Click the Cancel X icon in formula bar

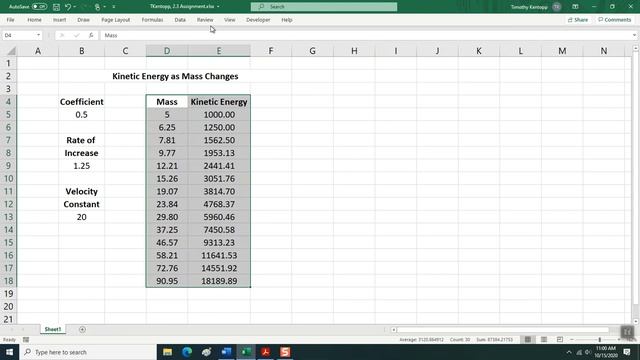click(62, 36)
